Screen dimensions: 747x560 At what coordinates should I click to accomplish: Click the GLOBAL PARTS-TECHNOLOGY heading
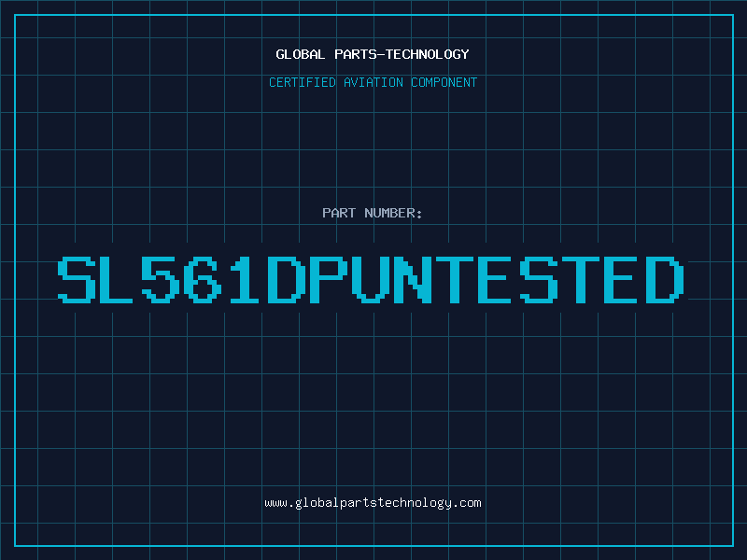[373, 54]
